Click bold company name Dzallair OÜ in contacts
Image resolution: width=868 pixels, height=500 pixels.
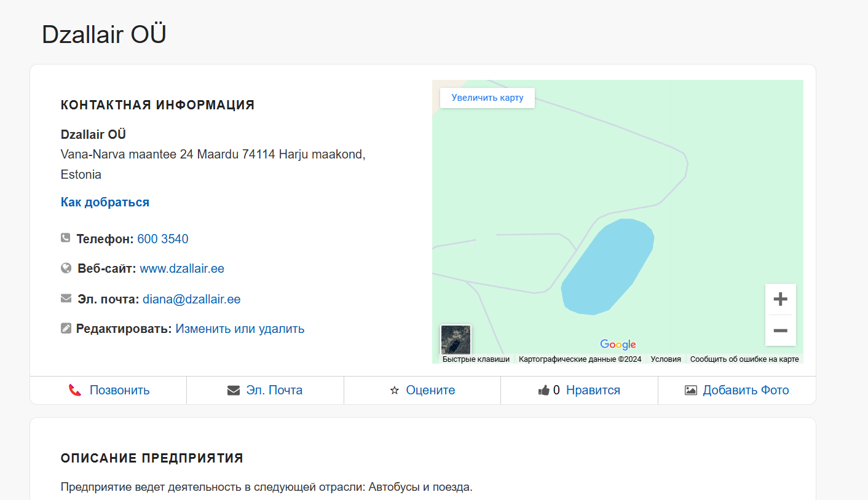[93, 135]
